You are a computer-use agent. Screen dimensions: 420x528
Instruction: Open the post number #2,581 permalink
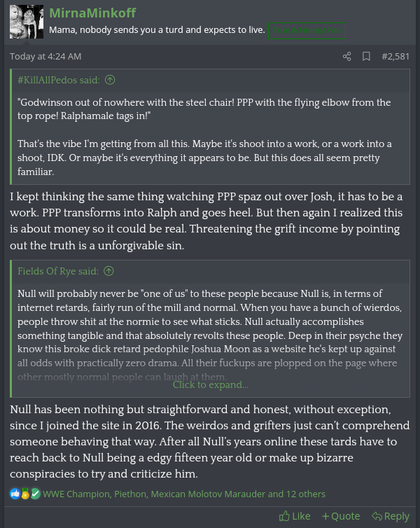(395, 56)
